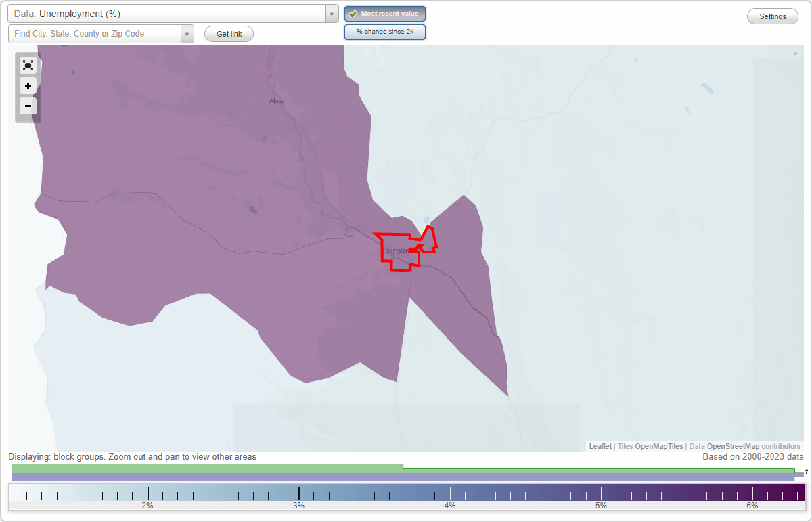Click the 4% mark on color legend
Image resolution: width=812 pixels, height=522 pixels.
450,494
